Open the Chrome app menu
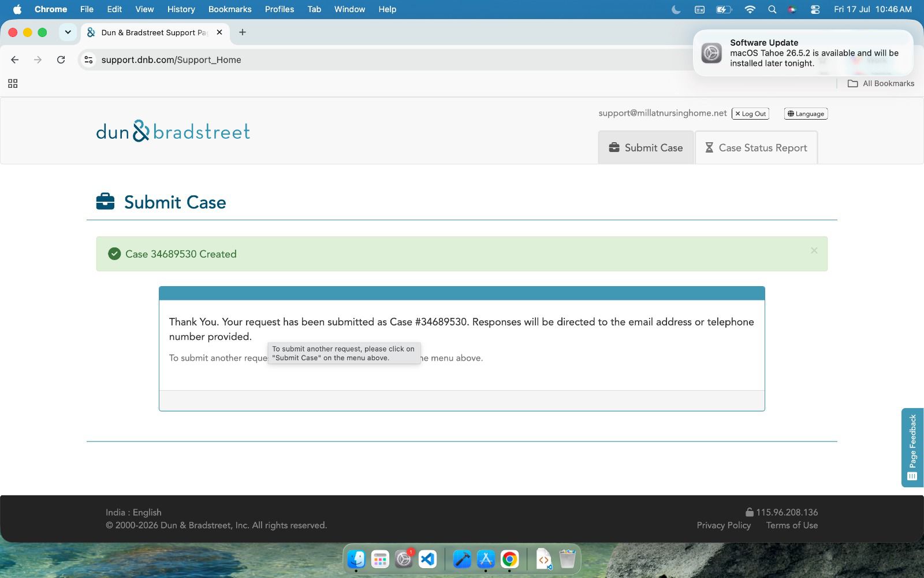 point(51,9)
